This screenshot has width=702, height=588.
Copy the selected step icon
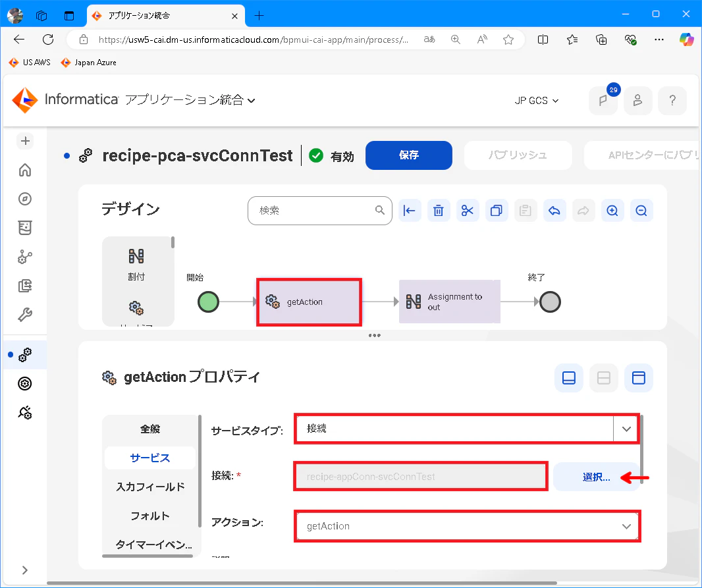pos(497,210)
